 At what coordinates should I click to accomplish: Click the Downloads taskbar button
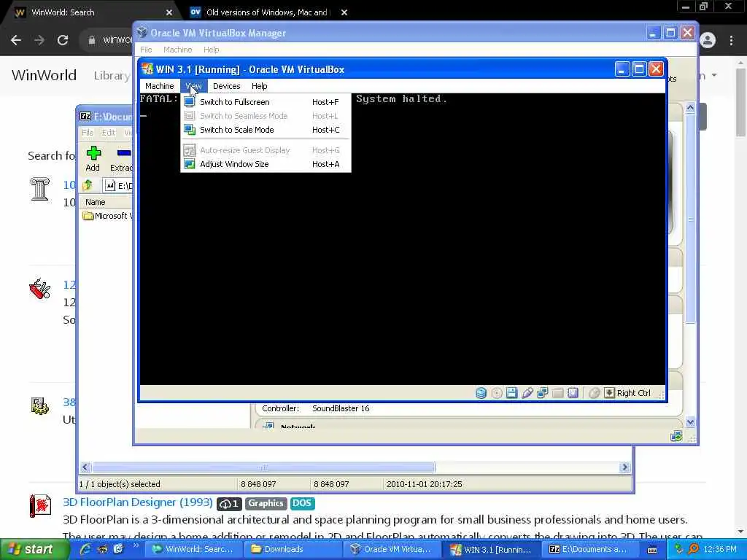[292, 550]
